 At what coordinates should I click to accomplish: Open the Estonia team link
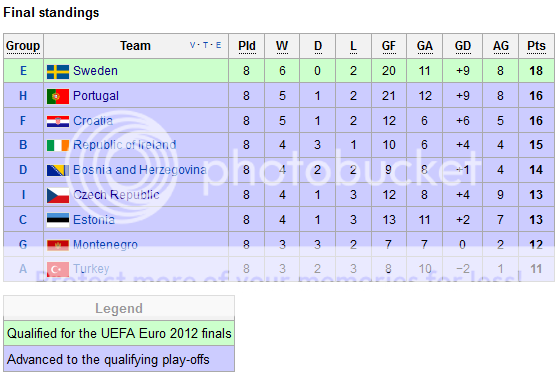[x=94, y=220]
